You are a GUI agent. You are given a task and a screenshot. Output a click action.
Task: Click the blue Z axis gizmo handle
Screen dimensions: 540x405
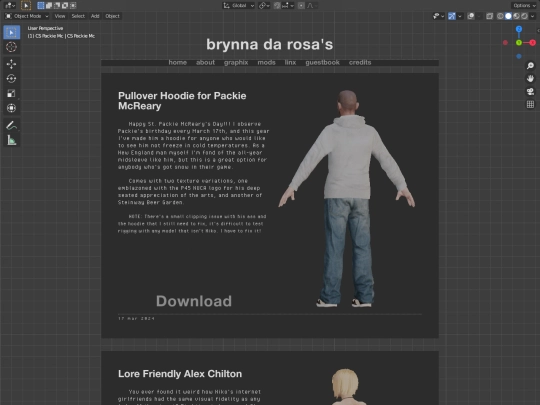pos(519,29)
